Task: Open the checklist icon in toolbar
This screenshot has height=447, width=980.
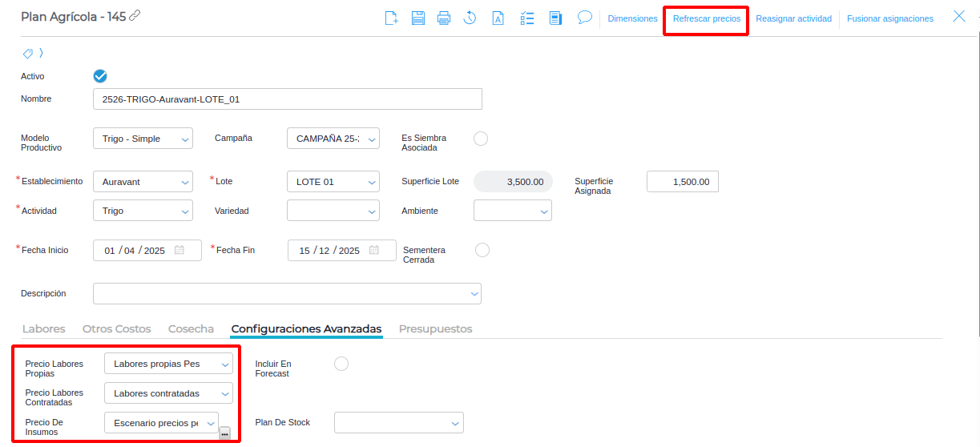Action: click(x=527, y=18)
